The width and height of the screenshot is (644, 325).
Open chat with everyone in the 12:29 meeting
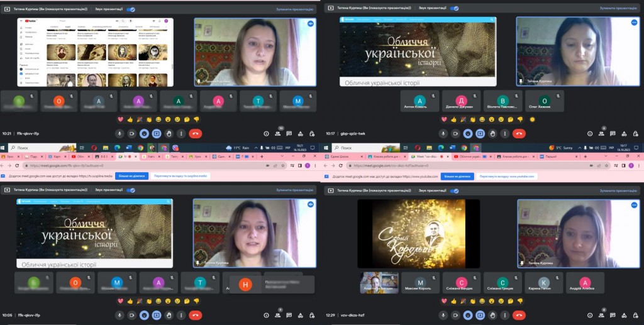pos(613,315)
